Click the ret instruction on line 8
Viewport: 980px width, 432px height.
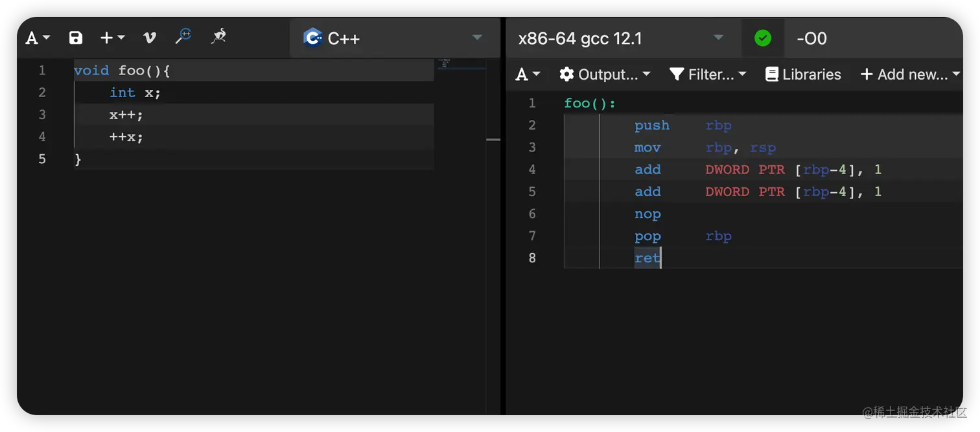click(647, 258)
